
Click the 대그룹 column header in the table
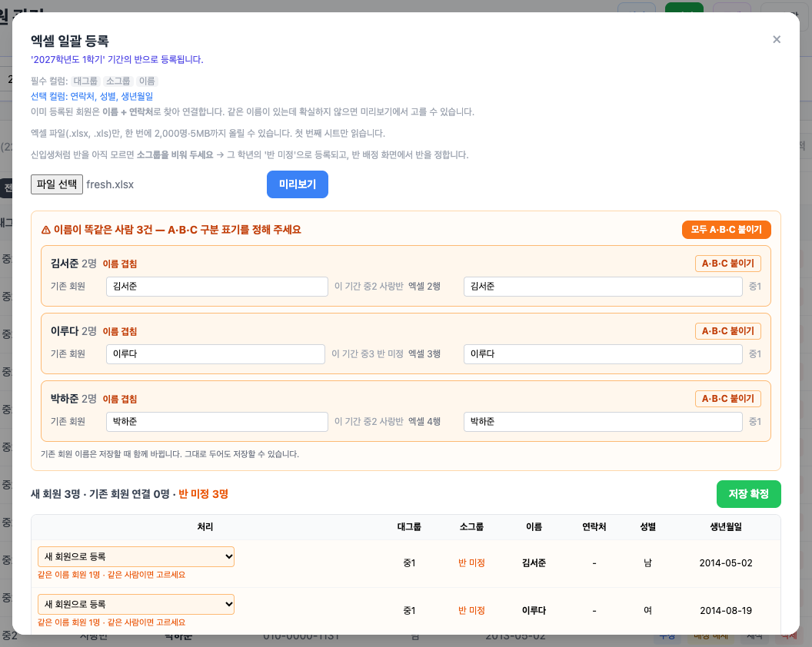(409, 527)
